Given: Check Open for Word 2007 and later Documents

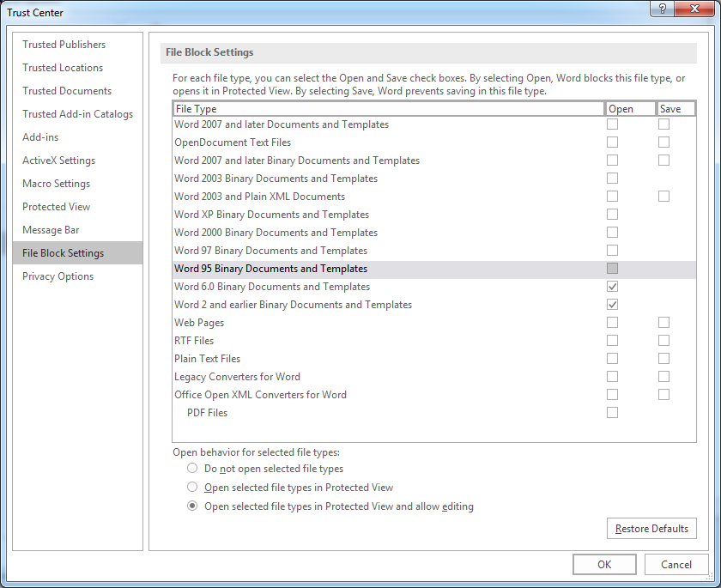Looking at the screenshot, I should click(612, 124).
